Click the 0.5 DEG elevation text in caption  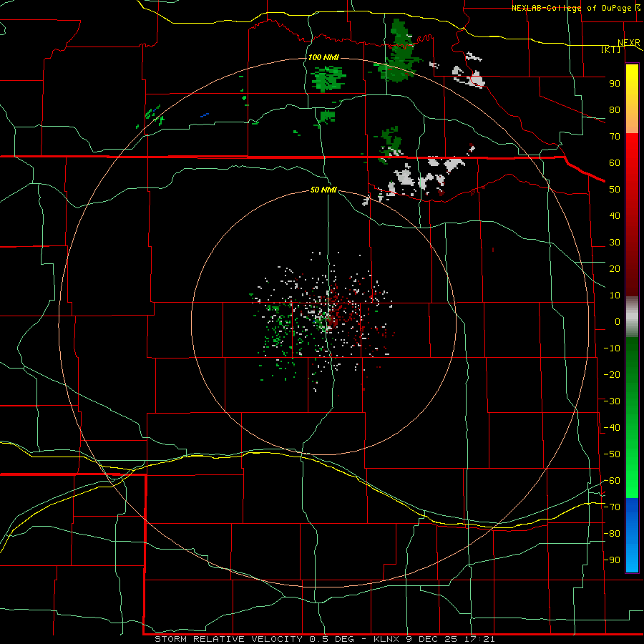[x=331, y=639]
